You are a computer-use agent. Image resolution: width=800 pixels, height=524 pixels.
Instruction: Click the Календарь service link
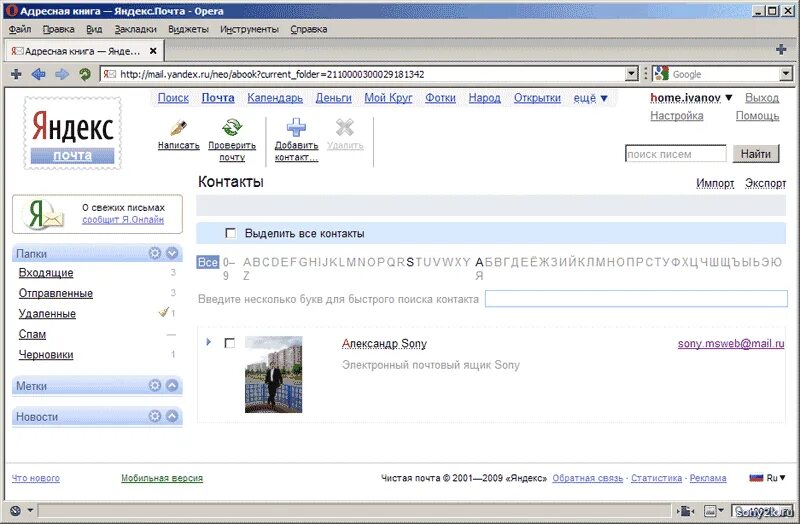coord(275,98)
